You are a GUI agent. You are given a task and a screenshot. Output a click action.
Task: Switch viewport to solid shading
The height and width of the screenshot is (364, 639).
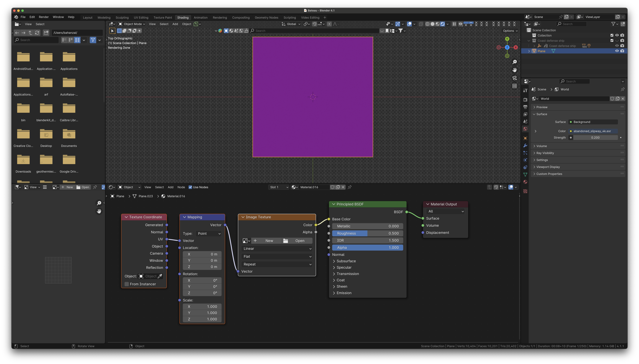(432, 24)
